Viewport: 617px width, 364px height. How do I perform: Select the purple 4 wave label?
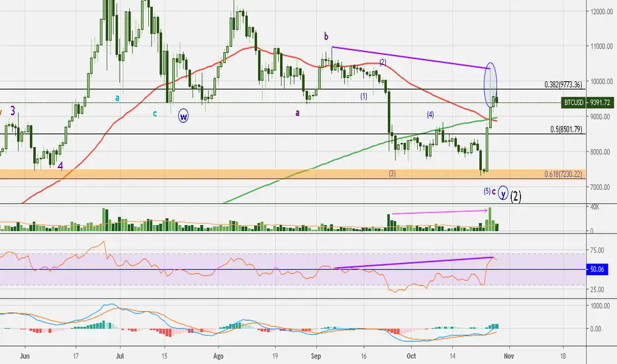(x=60, y=166)
